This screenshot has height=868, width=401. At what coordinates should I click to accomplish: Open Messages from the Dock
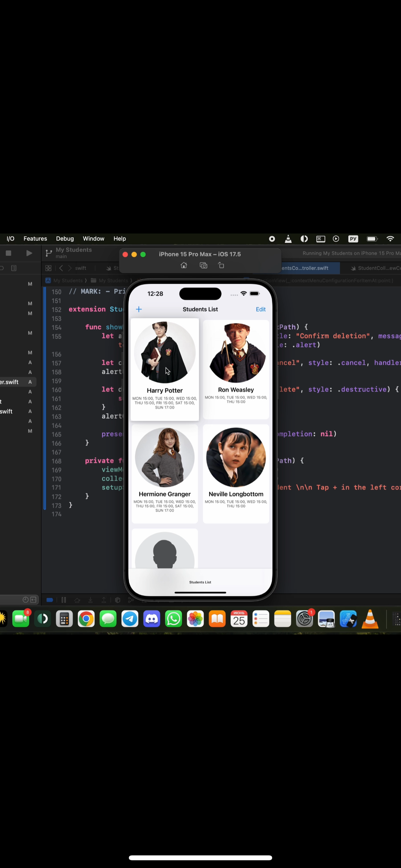[108, 618]
